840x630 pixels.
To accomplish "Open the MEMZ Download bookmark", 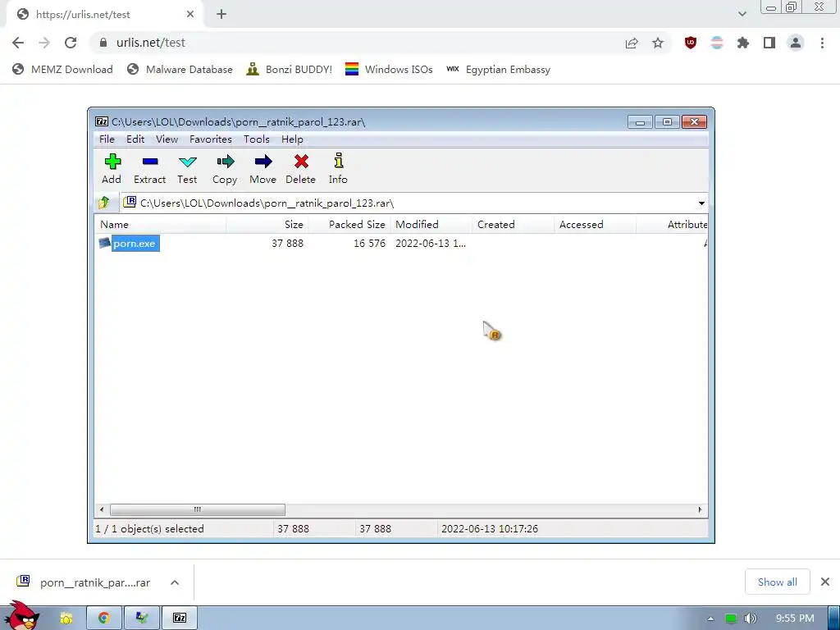I will [62, 69].
